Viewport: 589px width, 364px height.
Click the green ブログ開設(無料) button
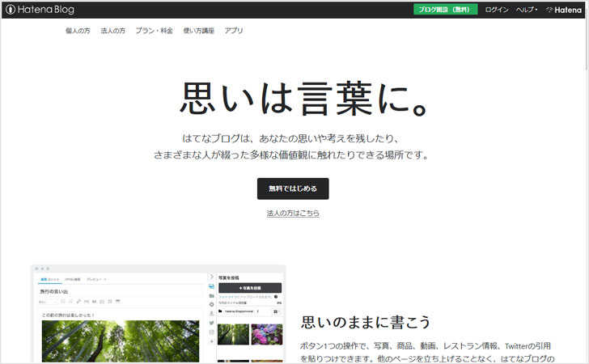point(446,10)
